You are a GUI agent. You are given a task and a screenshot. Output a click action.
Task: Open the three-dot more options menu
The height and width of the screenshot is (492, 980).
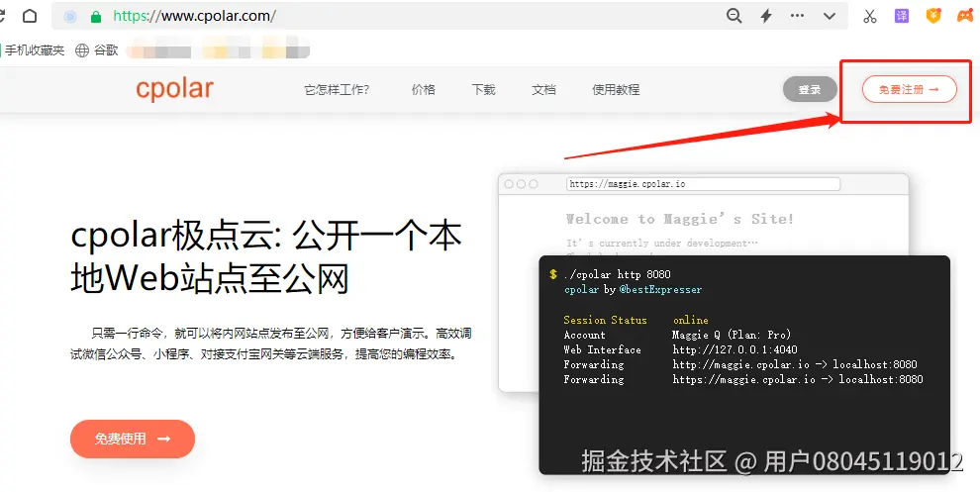click(x=798, y=16)
